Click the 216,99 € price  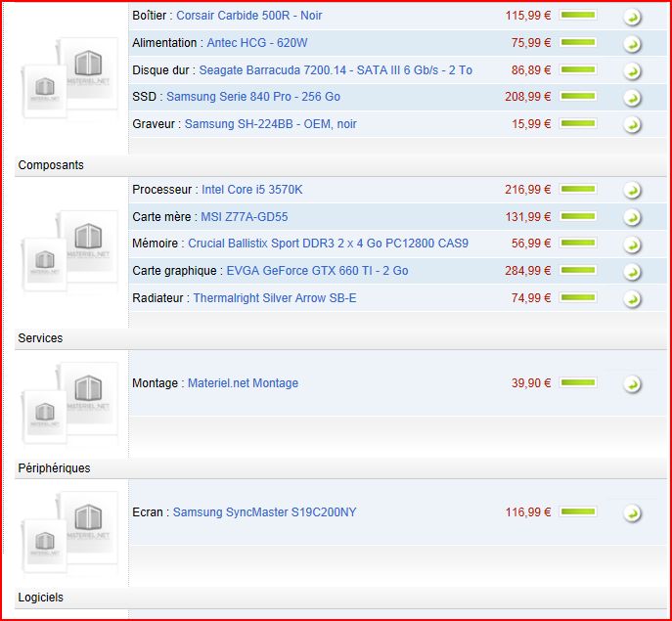pos(528,190)
